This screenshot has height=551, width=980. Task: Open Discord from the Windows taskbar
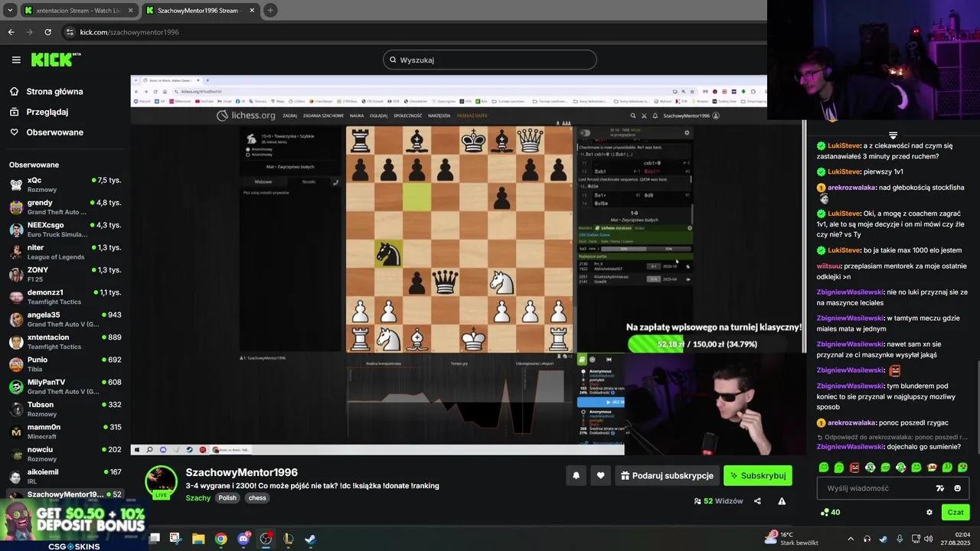(x=243, y=539)
